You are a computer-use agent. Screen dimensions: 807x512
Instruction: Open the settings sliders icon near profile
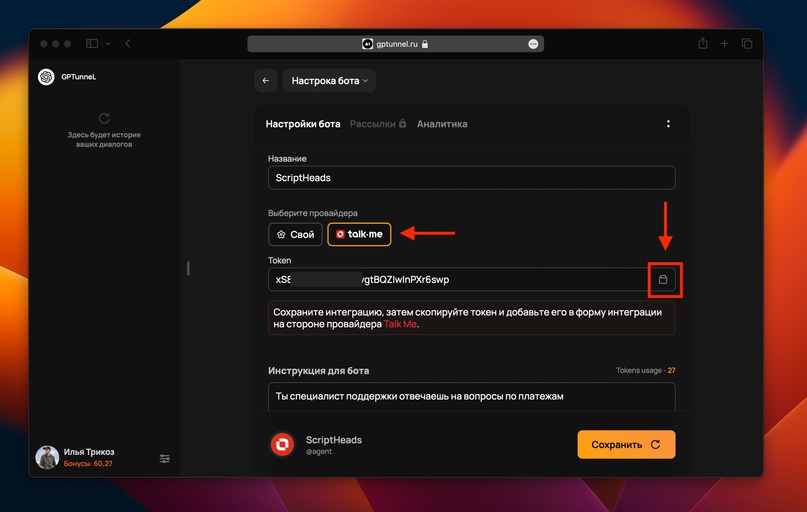pyautogui.click(x=165, y=458)
